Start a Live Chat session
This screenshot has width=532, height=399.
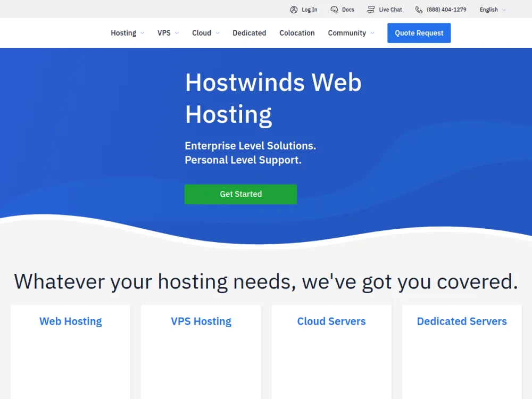tap(390, 10)
